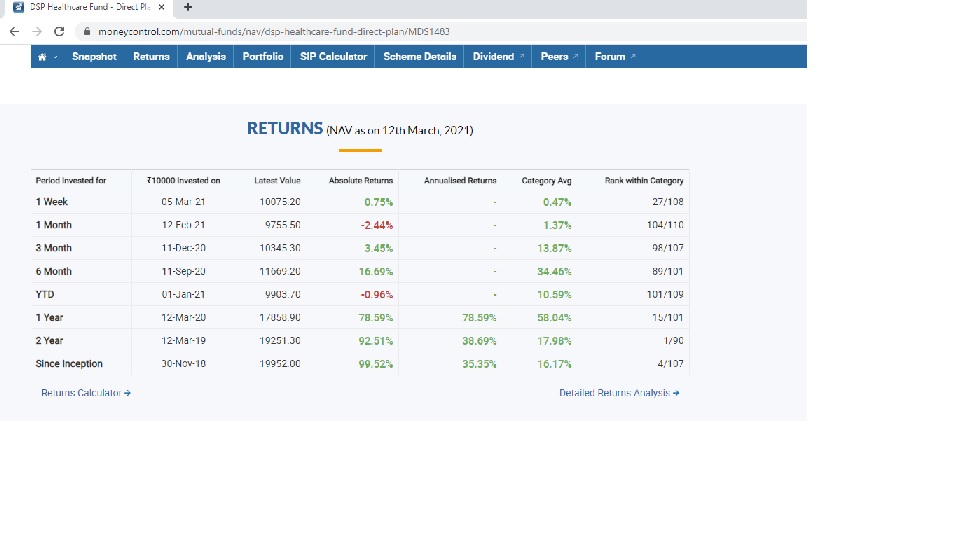
Task: Click the 1/90 rank value
Action: pyautogui.click(x=673, y=341)
